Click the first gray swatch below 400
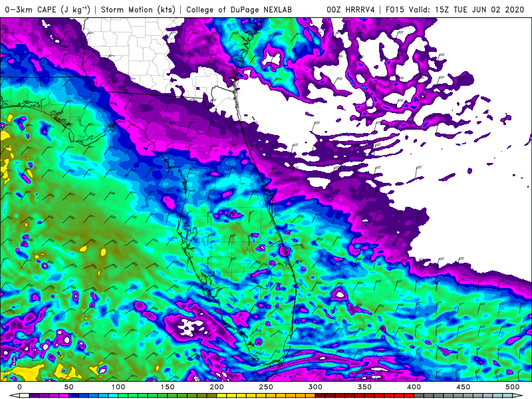Image resolution: width=532 pixels, height=399 pixels. (x=419, y=396)
